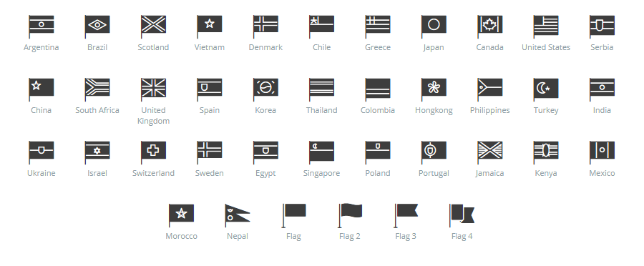Choose the Canada maple leaf flag icon

coord(489,26)
